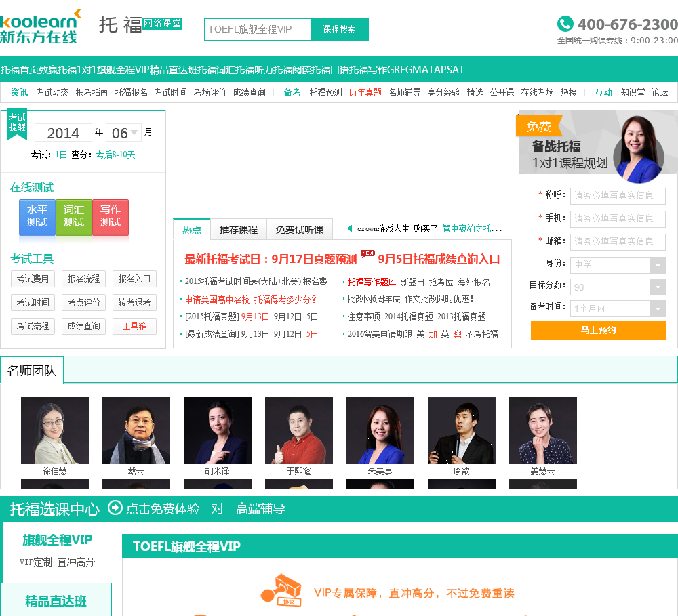Screen dimensions: 678x616
Task: Click the speaker icon before purchase notice
Action: pyautogui.click(x=351, y=228)
